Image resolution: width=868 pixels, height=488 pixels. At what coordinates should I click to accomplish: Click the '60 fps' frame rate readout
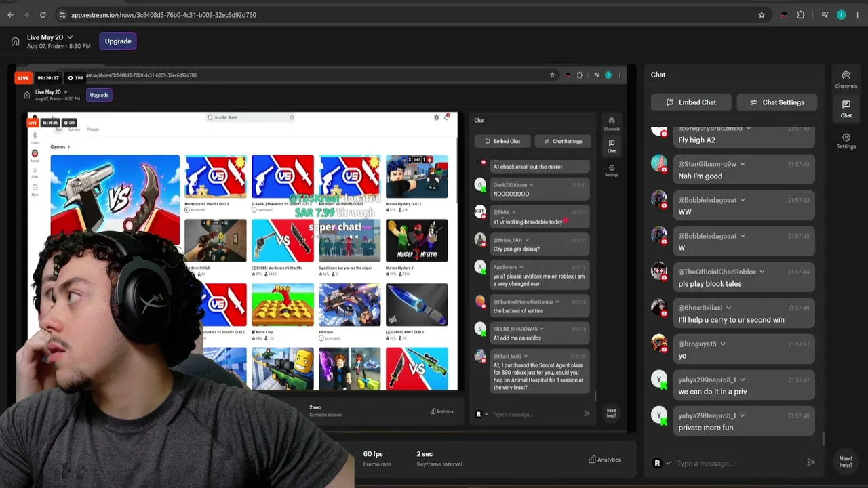[x=373, y=454]
